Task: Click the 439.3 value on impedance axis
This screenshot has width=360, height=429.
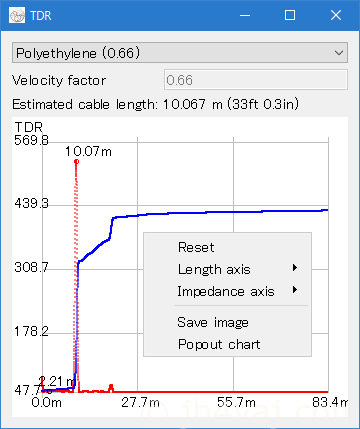Action: [31, 203]
